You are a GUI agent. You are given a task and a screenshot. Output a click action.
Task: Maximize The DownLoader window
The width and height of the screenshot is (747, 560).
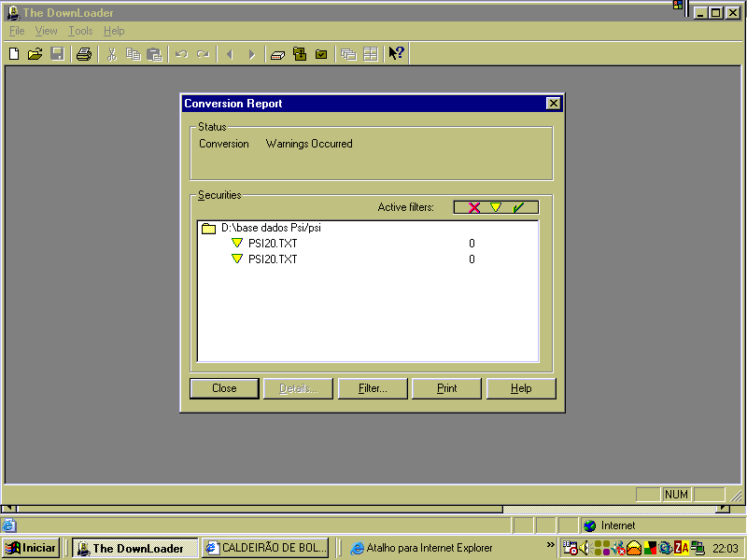coord(715,13)
